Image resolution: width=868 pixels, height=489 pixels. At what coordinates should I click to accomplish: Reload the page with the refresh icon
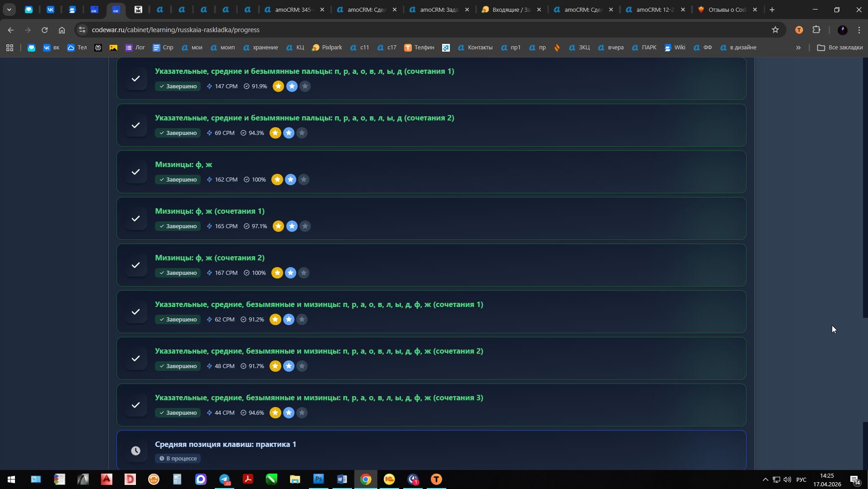click(44, 30)
